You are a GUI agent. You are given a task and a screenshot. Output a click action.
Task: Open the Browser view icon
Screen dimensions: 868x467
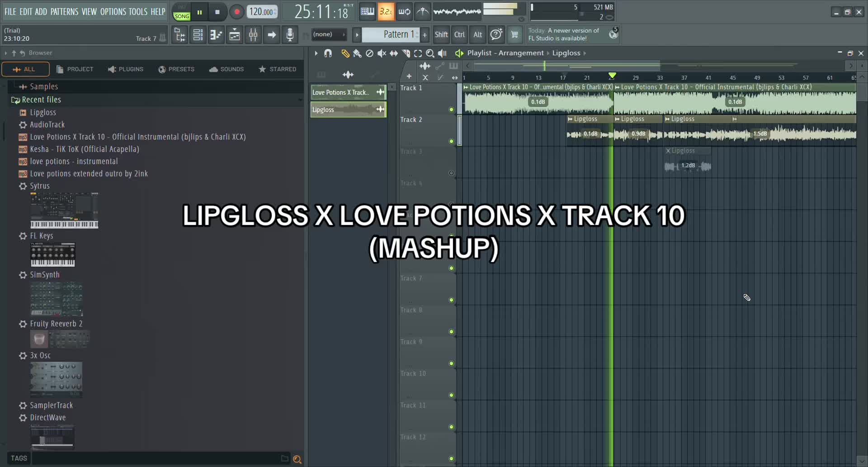pyautogui.click(x=179, y=35)
